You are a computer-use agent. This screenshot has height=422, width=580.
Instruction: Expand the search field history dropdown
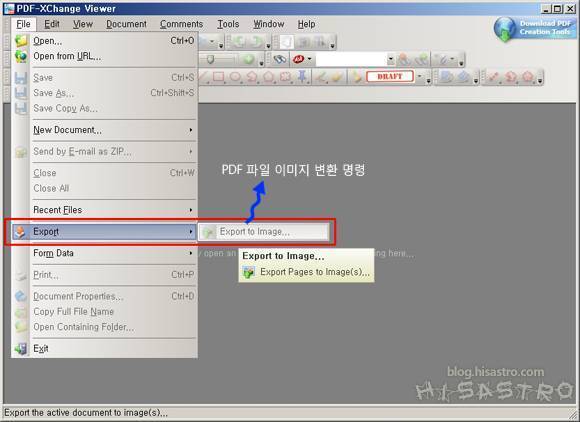pyautogui.click(x=391, y=59)
